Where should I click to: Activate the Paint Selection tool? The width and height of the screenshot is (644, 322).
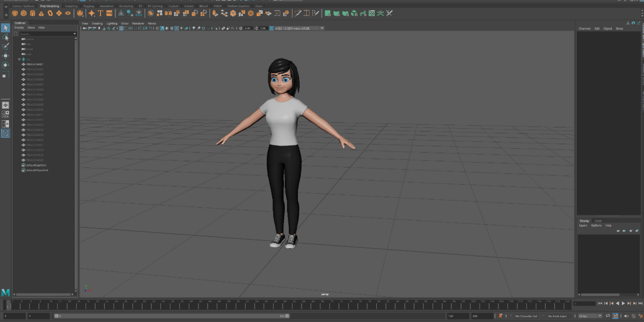[x=5, y=46]
